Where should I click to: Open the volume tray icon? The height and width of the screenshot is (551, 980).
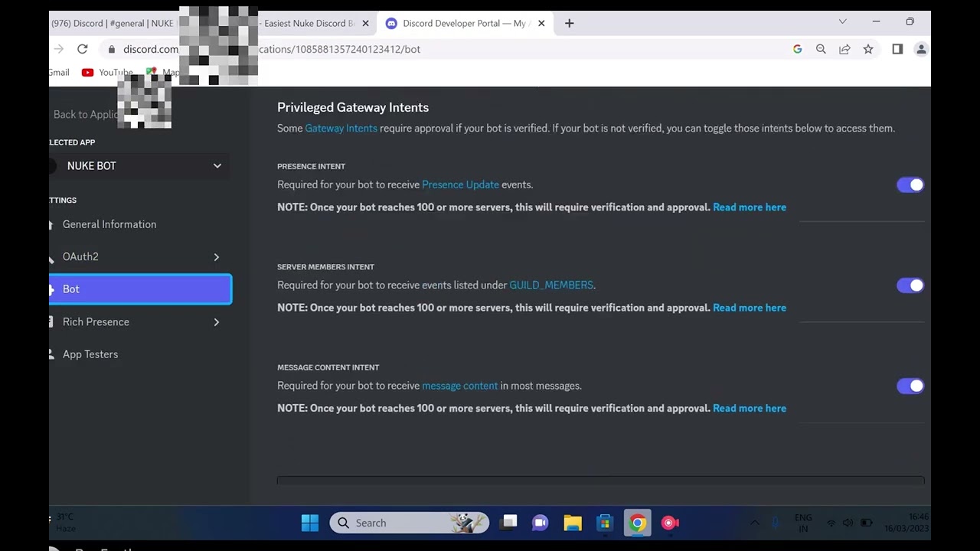click(x=848, y=523)
